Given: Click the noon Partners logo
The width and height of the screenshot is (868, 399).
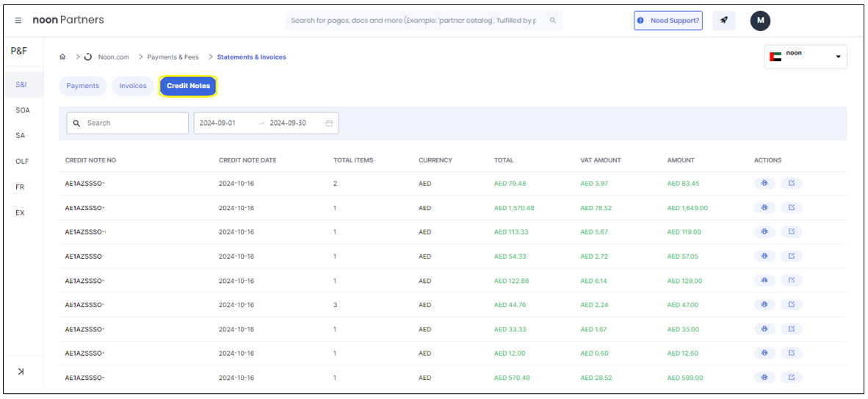Looking at the screenshot, I should pos(68,20).
